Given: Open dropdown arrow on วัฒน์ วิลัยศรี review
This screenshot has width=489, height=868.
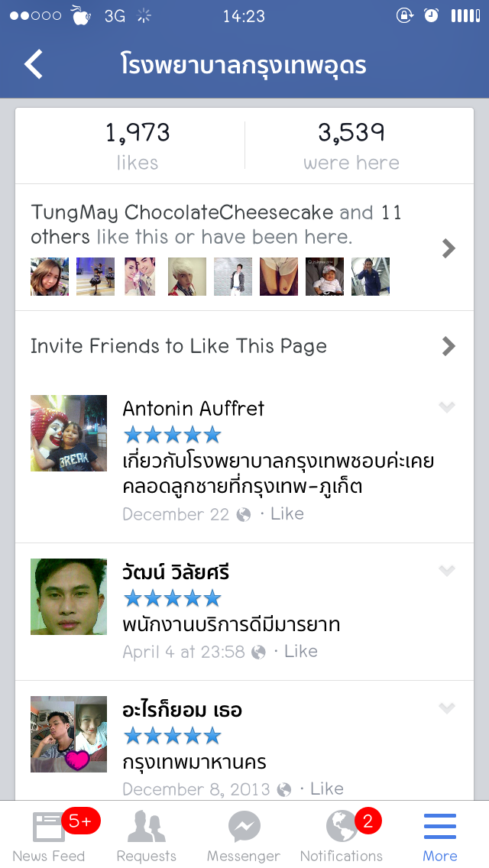Looking at the screenshot, I should click(x=447, y=571).
